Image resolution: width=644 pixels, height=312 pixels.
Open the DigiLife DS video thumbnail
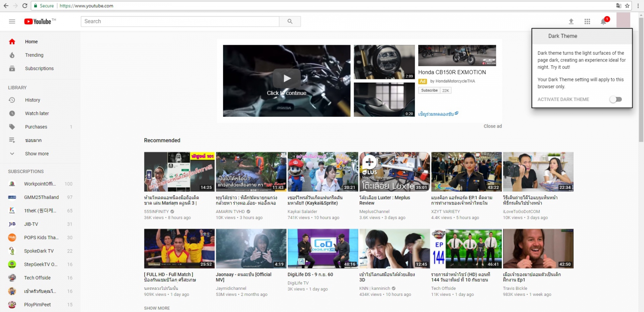[323, 248]
